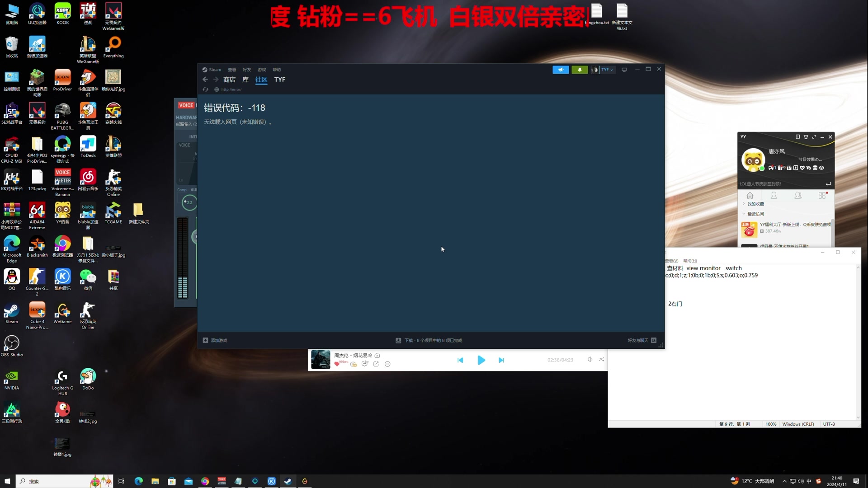The height and width of the screenshot is (488, 868).
Task: Expand 最近访问 in the YY panel
Action: (x=756, y=213)
